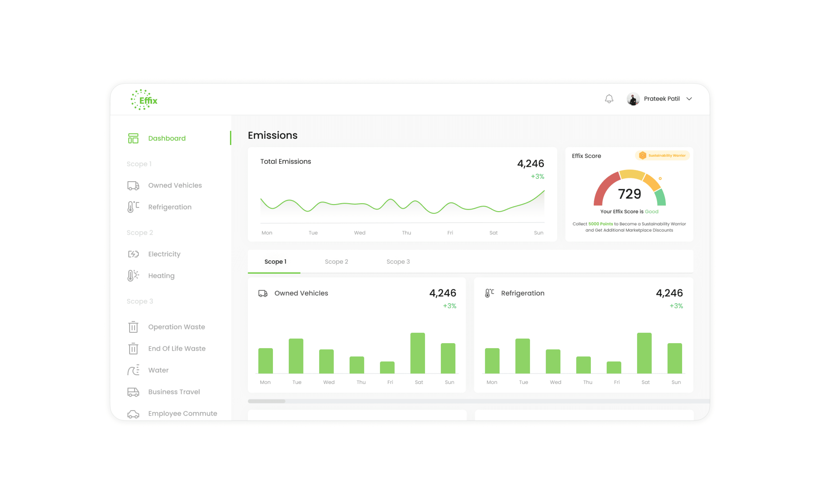Click the hexagon icon in Sustainability Warrior badge
The image size is (820, 504).
[x=642, y=156]
